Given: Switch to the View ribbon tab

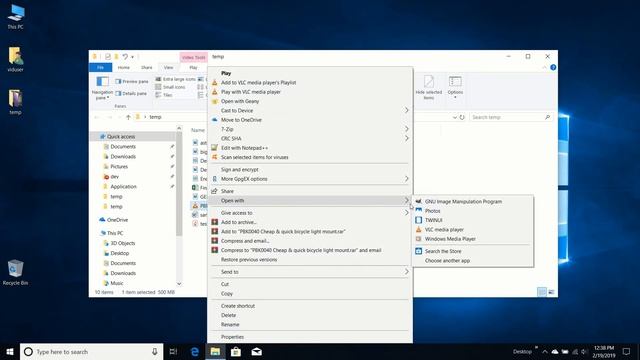Looking at the screenshot, I should [x=169, y=67].
